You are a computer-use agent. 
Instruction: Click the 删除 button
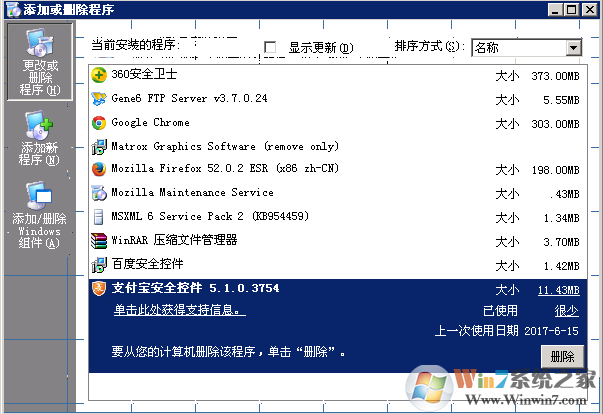pos(562,356)
